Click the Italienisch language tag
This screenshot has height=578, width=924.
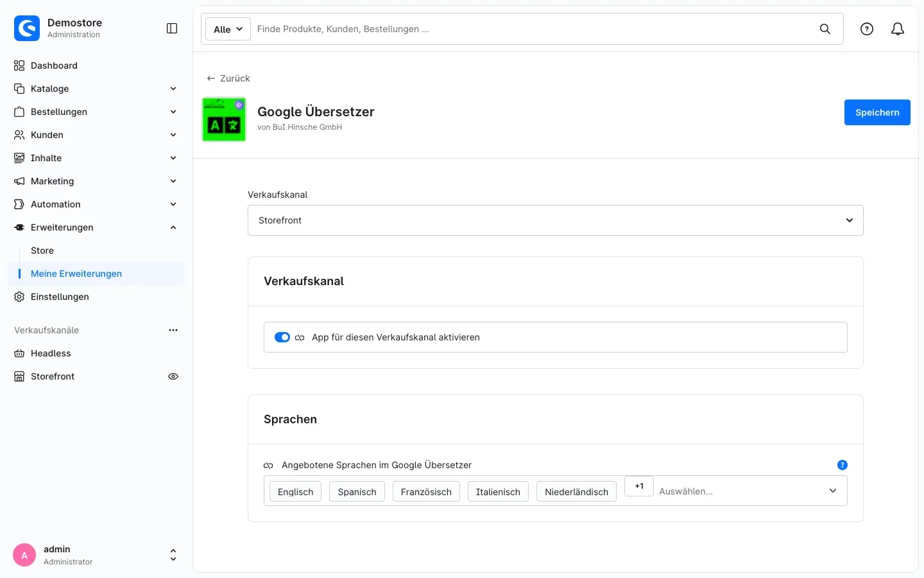(498, 492)
